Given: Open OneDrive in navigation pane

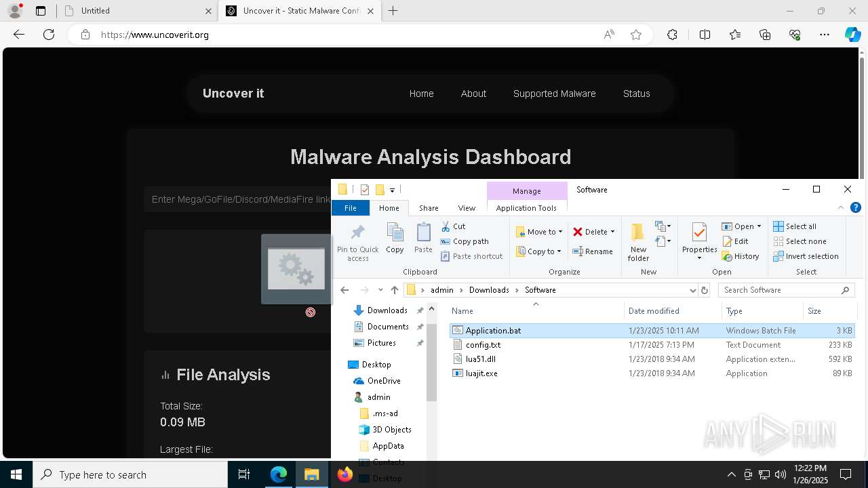Looking at the screenshot, I should (x=384, y=381).
